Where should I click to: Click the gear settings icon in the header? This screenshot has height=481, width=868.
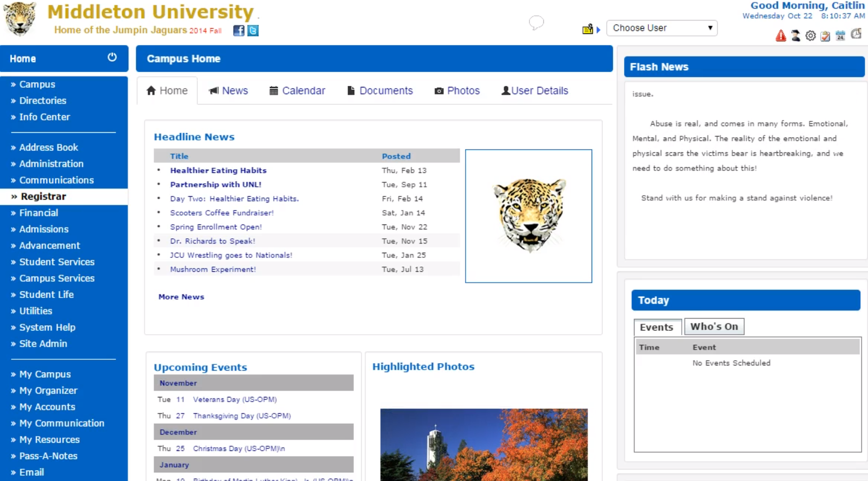810,36
